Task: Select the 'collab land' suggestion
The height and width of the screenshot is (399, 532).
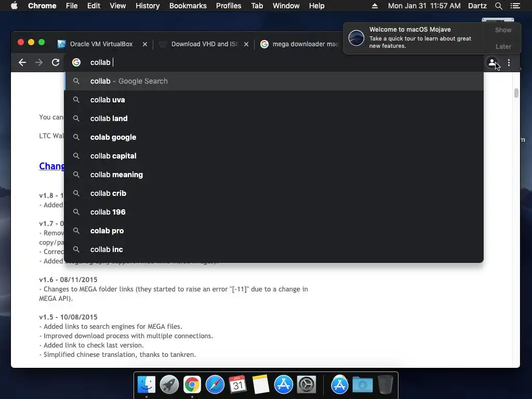Action: 274,118
